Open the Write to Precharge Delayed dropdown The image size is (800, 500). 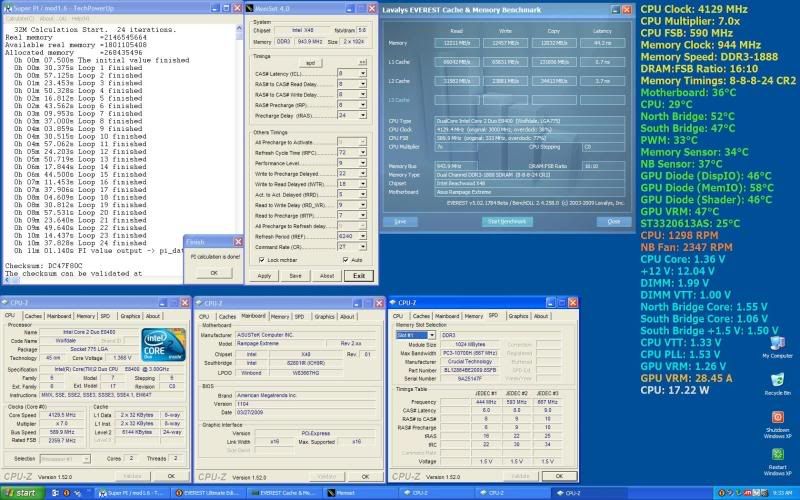pyautogui.click(x=363, y=173)
